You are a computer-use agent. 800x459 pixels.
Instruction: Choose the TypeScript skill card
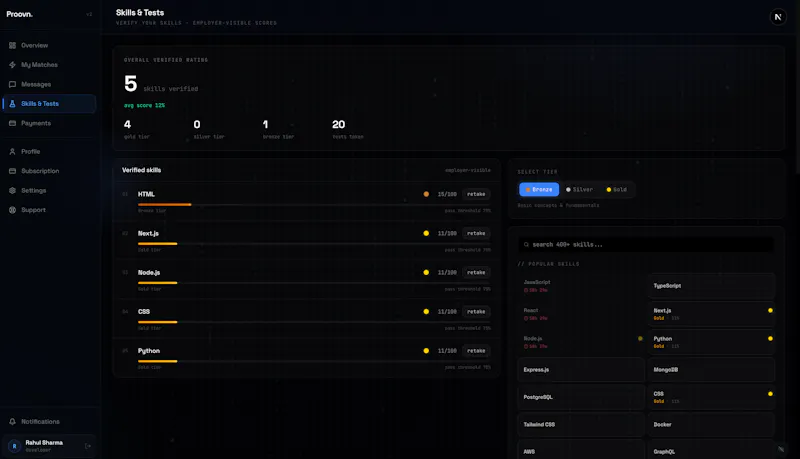[x=711, y=286]
